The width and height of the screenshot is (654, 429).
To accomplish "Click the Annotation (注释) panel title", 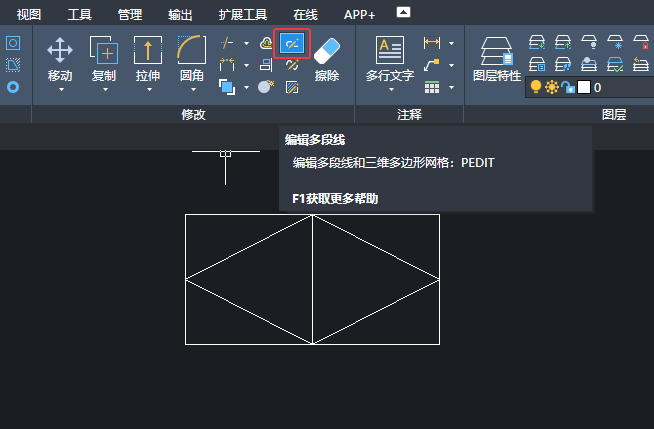I will 409,114.
